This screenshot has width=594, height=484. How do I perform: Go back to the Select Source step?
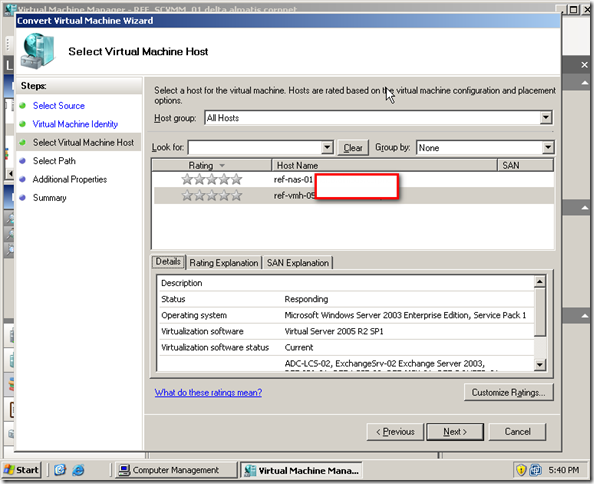coord(59,106)
